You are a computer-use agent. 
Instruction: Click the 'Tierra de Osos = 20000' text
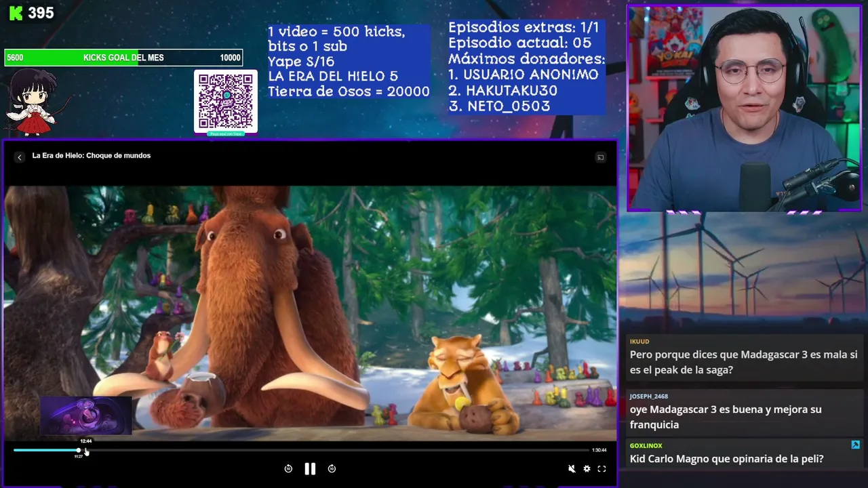point(349,91)
